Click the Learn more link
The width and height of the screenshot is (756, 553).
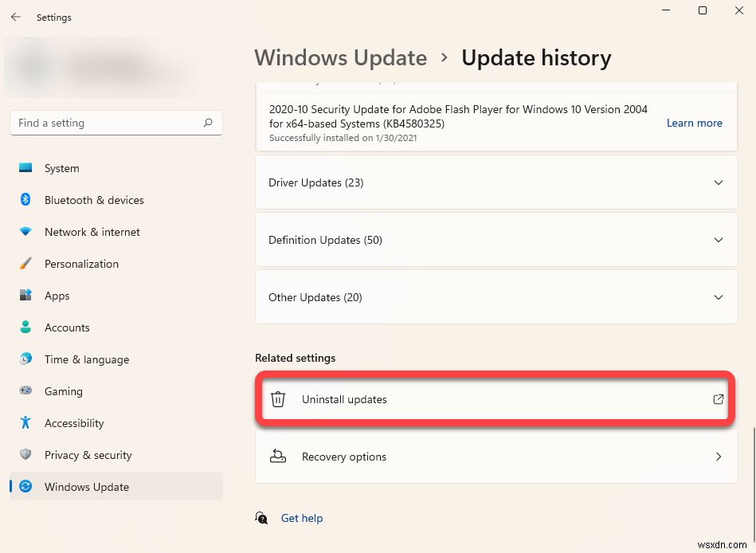pos(694,123)
